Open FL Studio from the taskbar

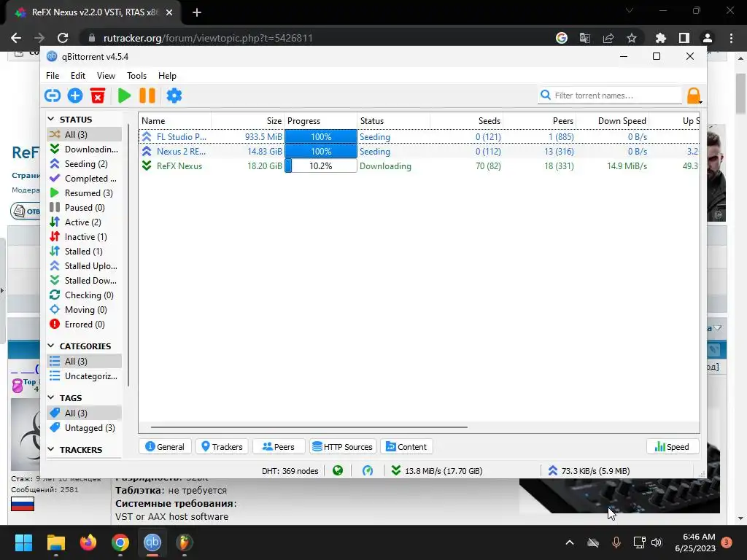[185, 542]
